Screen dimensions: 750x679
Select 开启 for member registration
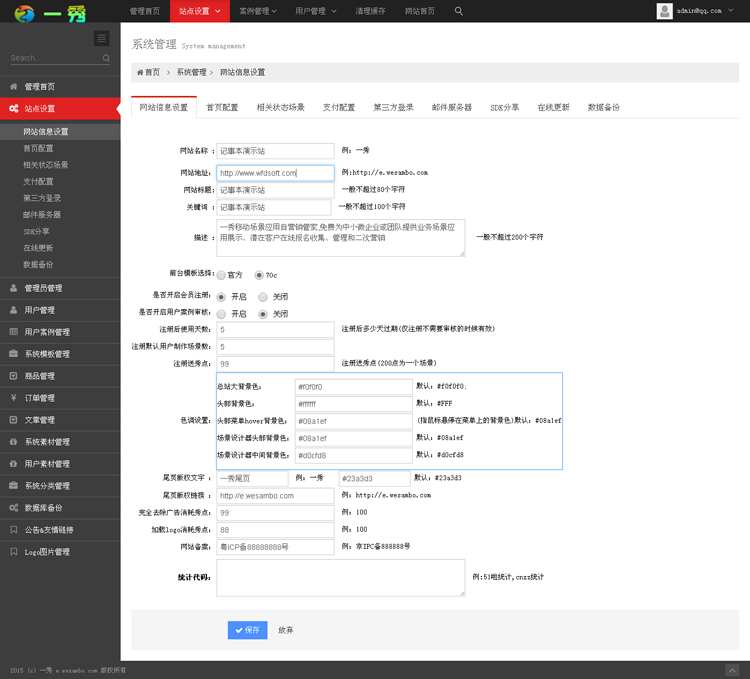(221, 297)
